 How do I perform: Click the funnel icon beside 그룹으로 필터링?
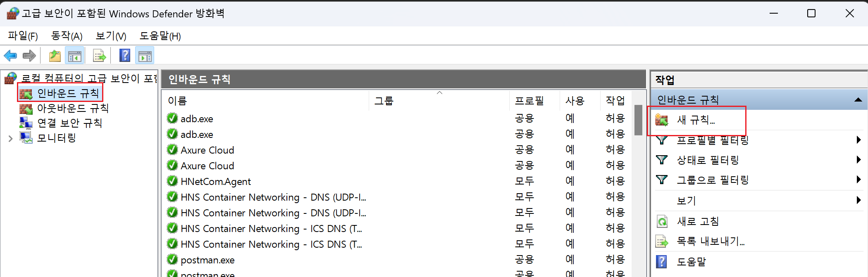coord(662,180)
